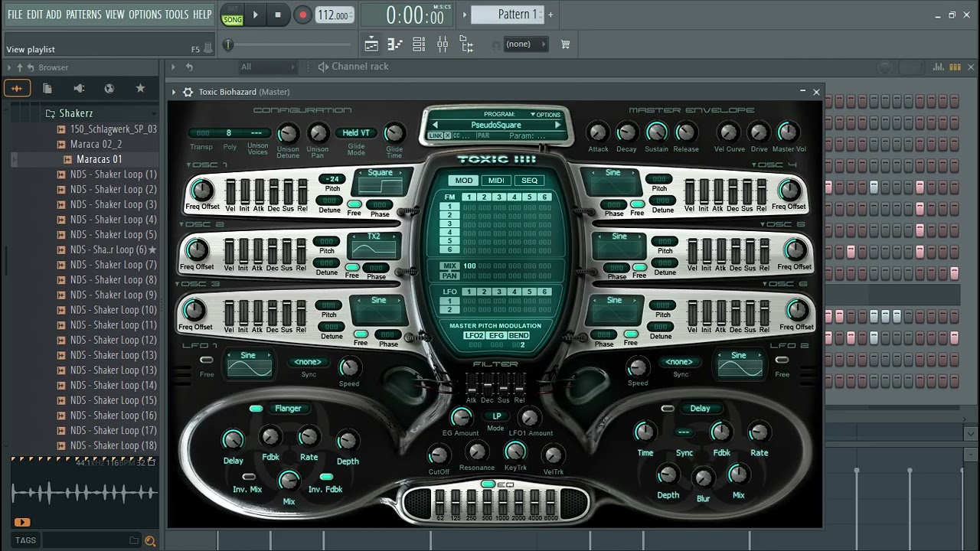Click the browser search magnifier icon
The width and height of the screenshot is (980, 551).
click(150, 541)
